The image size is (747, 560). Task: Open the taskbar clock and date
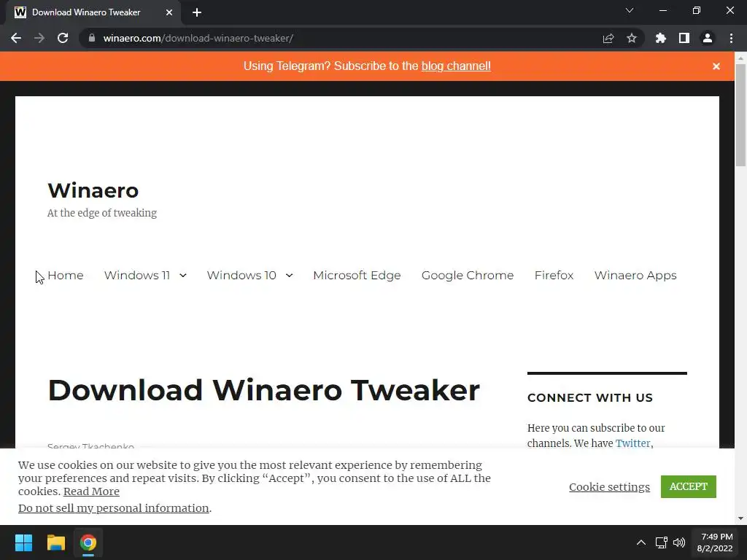click(x=715, y=542)
